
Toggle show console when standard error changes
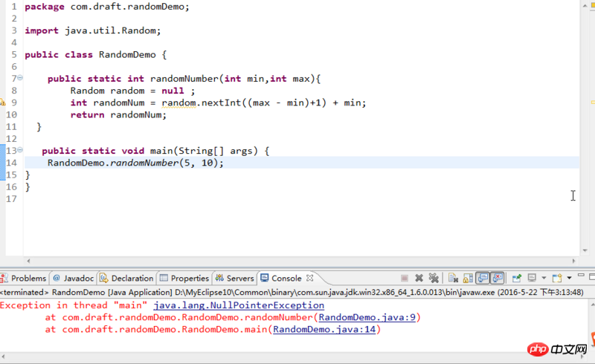click(x=498, y=279)
